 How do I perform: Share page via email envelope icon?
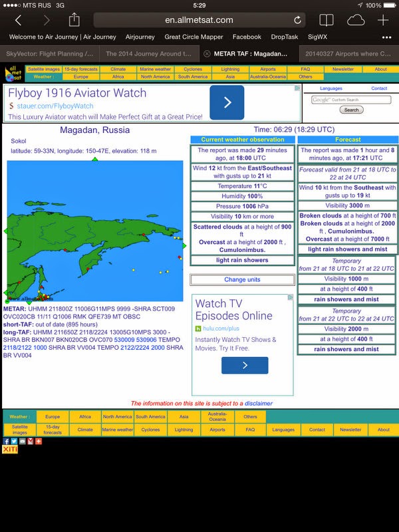tap(22, 441)
